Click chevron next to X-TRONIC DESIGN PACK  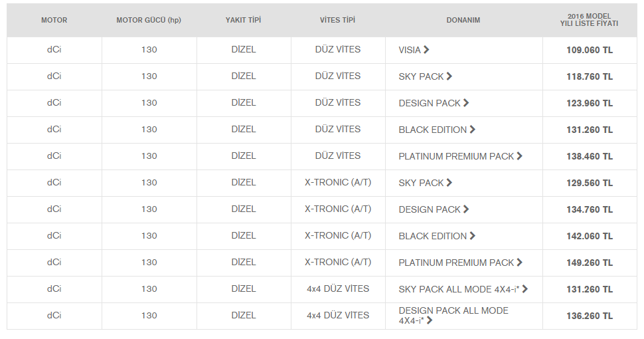pyautogui.click(x=466, y=209)
